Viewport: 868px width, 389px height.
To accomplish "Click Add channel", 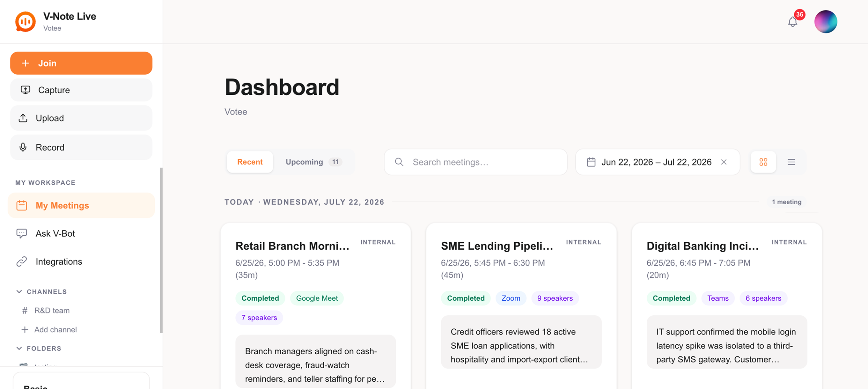I will pos(55,330).
